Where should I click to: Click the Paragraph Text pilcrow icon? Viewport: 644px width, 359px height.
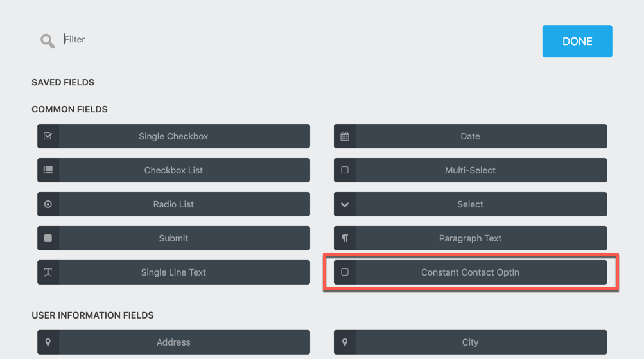345,238
